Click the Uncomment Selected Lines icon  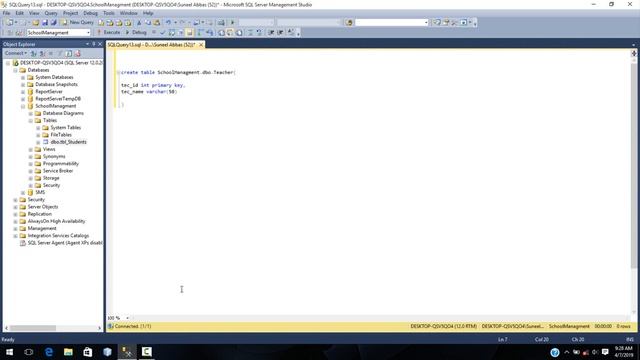point(259,32)
